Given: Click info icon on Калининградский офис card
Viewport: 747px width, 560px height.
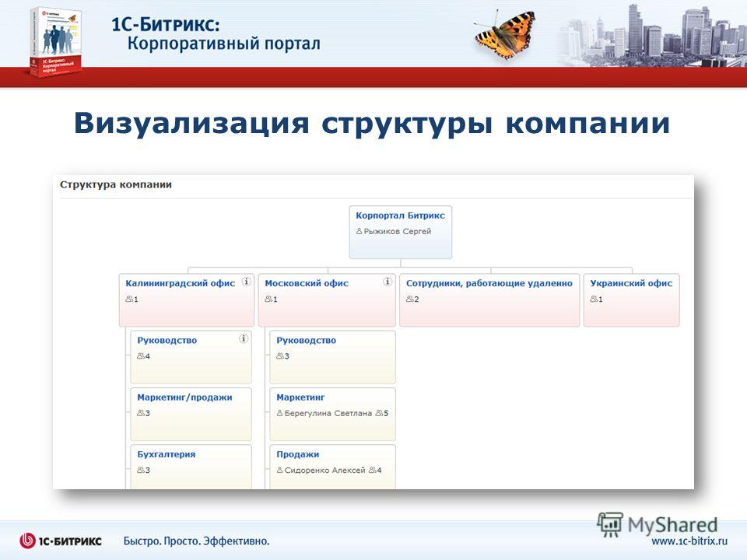Looking at the screenshot, I should tap(247, 282).
